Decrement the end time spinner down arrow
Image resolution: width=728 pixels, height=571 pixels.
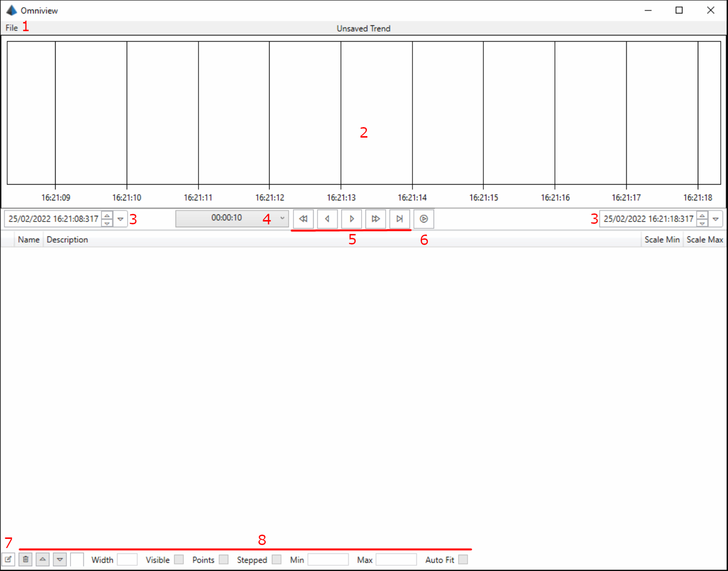[x=703, y=223]
